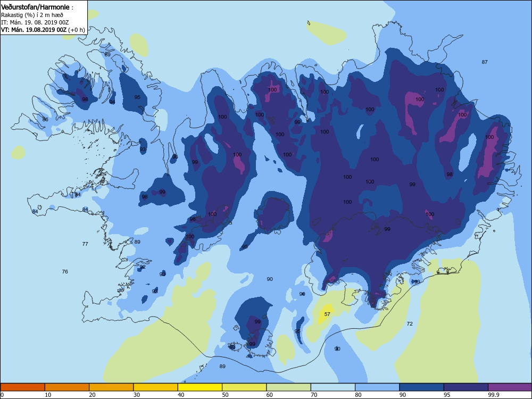
Task: Click the humidity value 94 on the map
Action: pyautogui.click(x=112, y=102)
